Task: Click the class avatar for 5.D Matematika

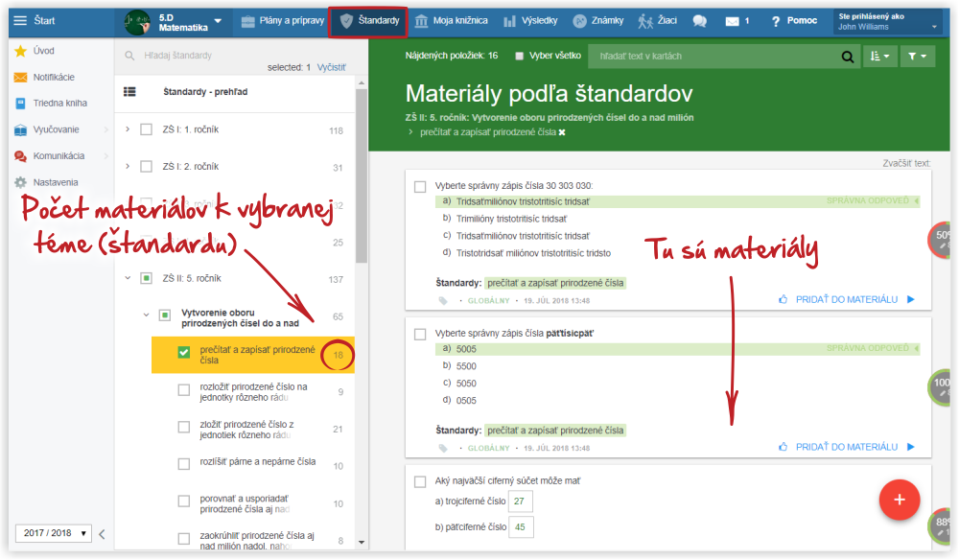Action: click(137, 23)
